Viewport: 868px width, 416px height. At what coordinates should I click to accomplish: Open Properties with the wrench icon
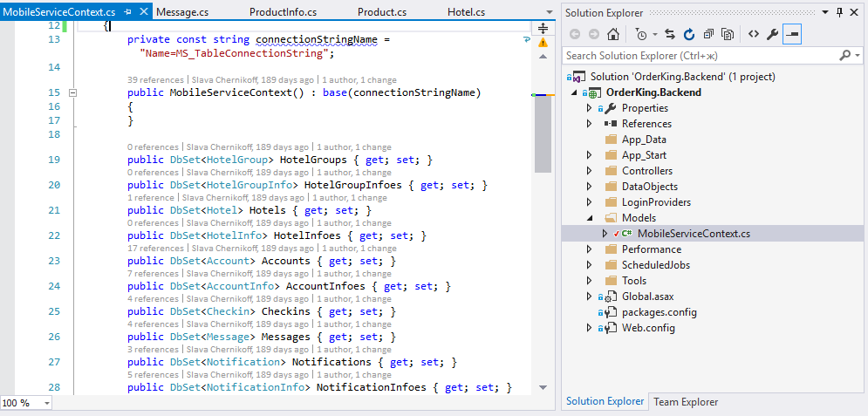coord(772,34)
